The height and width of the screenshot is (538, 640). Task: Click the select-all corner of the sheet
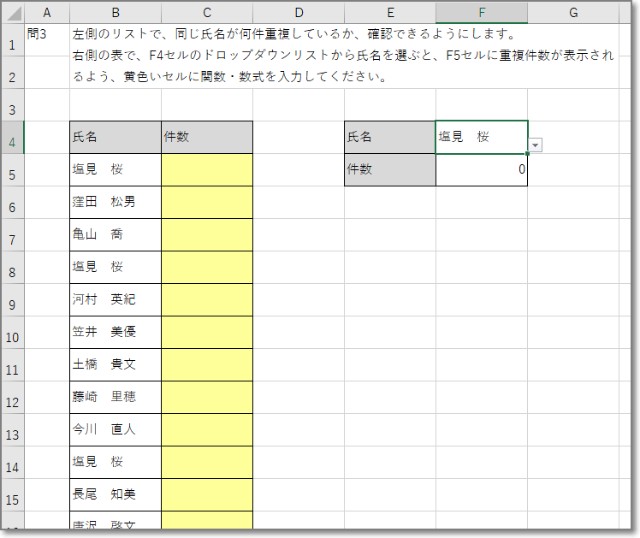[x=12, y=13]
